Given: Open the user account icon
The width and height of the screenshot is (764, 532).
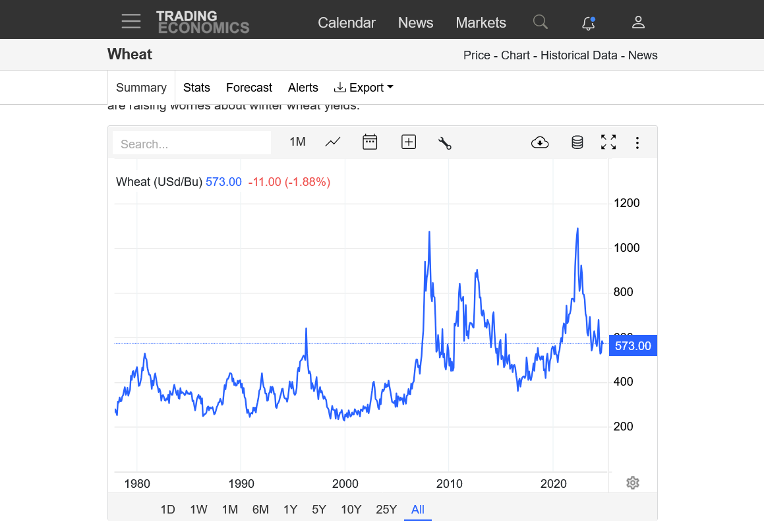Looking at the screenshot, I should tap(637, 22).
